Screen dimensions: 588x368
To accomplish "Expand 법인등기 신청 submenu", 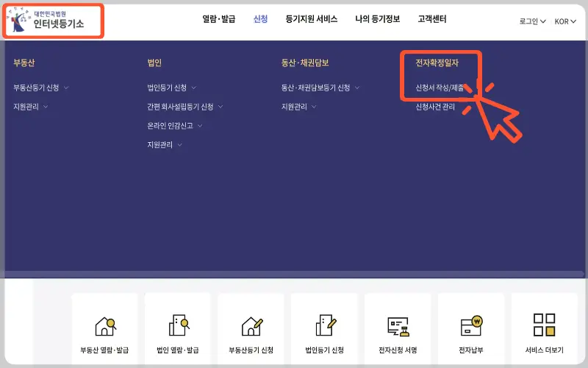I will click(171, 88).
